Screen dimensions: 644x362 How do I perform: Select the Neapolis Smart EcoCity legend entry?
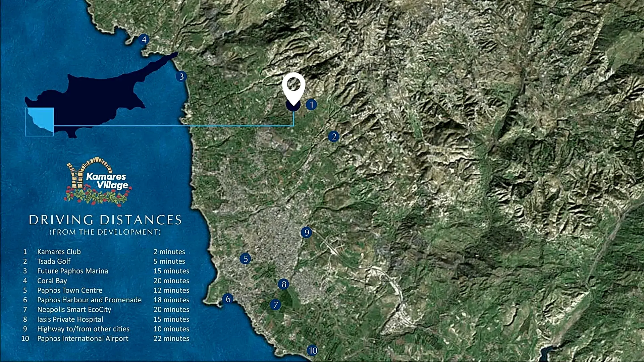pyautogui.click(x=74, y=309)
